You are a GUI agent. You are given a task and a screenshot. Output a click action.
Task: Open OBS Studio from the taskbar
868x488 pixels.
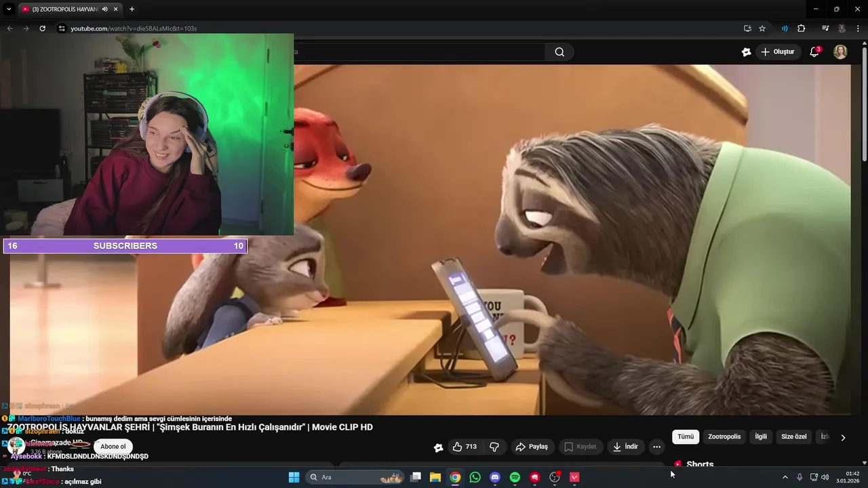(x=555, y=477)
